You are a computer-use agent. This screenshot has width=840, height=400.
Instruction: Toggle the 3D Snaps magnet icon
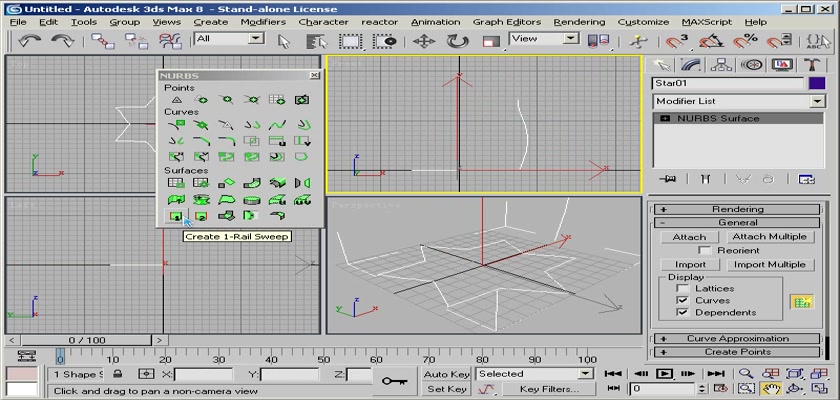click(x=677, y=41)
